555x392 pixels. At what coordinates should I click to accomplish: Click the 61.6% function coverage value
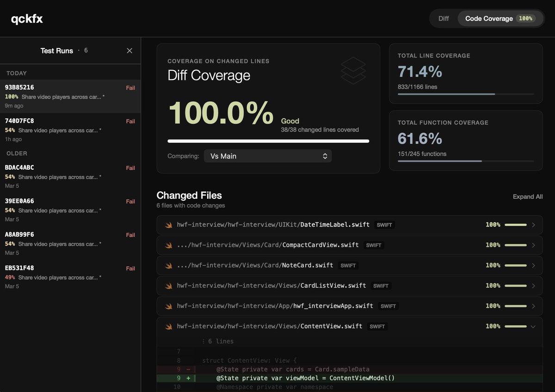coord(420,139)
